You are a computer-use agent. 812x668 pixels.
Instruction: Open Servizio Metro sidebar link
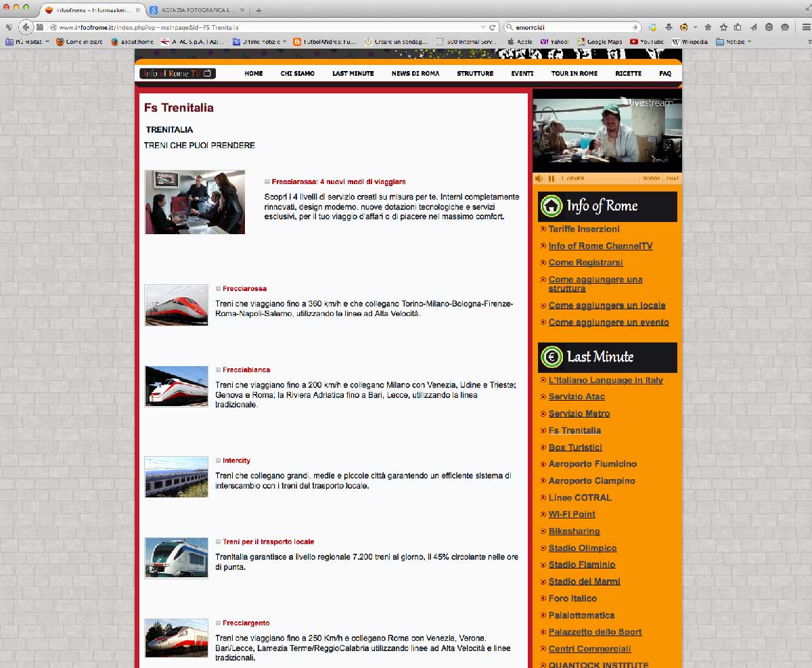click(x=579, y=414)
